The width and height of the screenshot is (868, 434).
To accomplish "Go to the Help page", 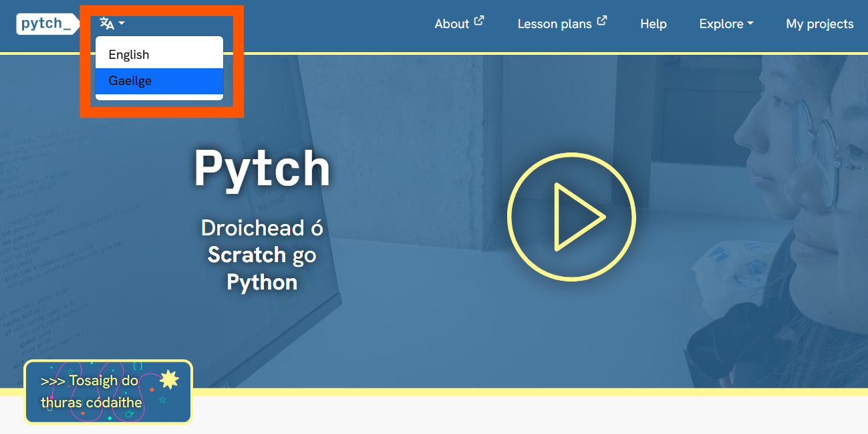I will 654,23.
